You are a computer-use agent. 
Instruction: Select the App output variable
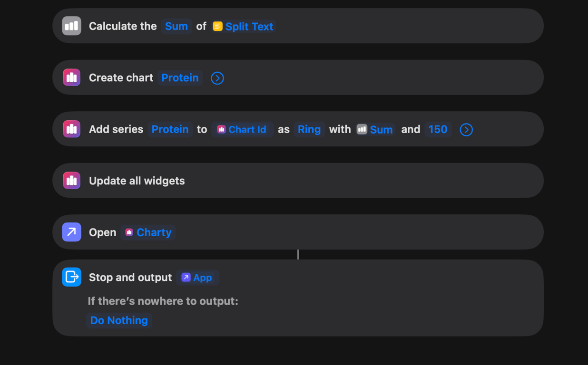(x=197, y=278)
